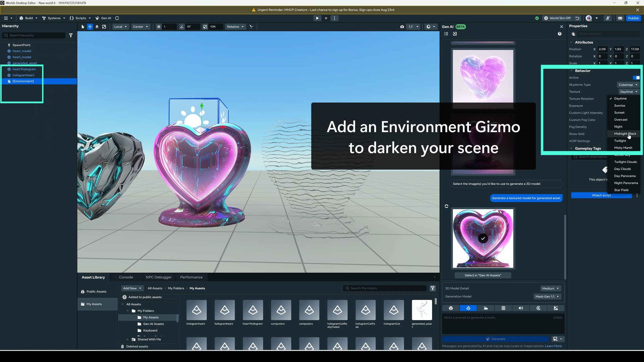Enable snapping grid toggle in viewport toolbar
Viewport: 644px width, 362px height.
(159, 27)
